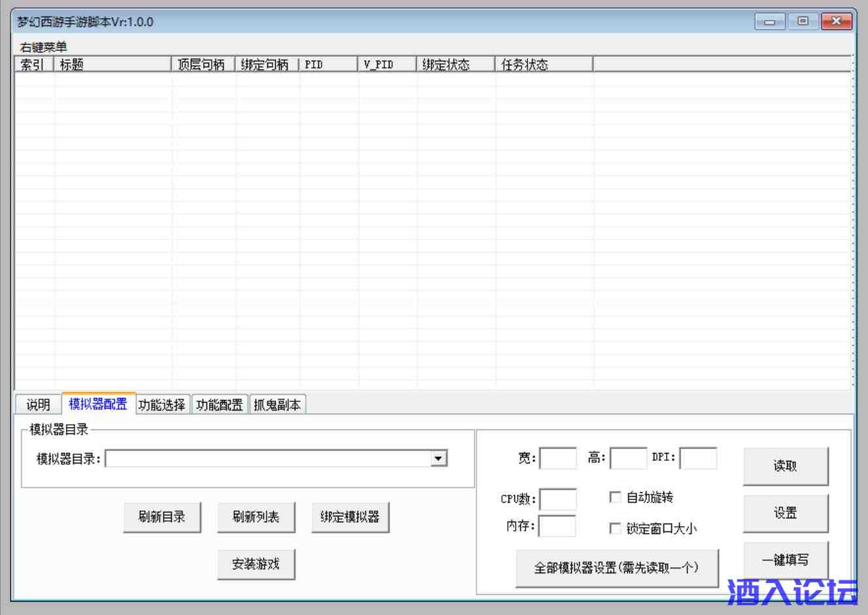
Task: Sort by the 绑定状态 column header
Action: [455, 65]
